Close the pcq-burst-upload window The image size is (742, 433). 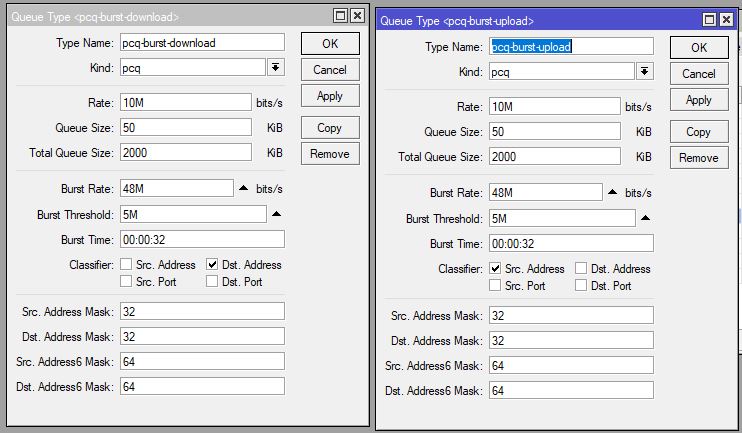pyautogui.click(x=727, y=20)
